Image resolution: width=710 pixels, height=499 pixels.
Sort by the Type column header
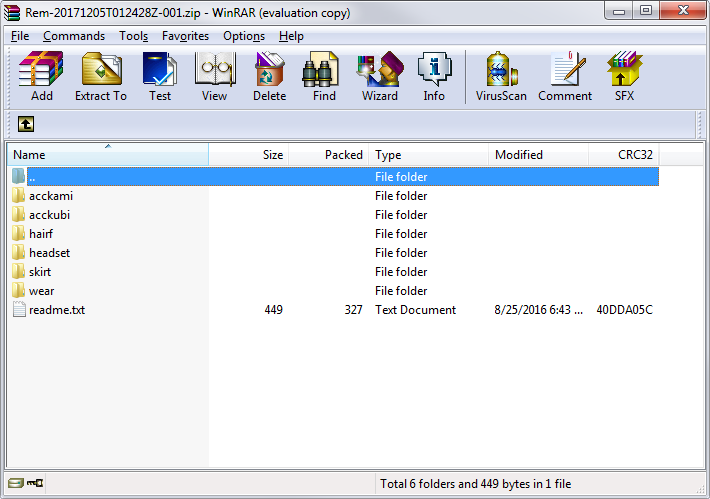[429, 154]
